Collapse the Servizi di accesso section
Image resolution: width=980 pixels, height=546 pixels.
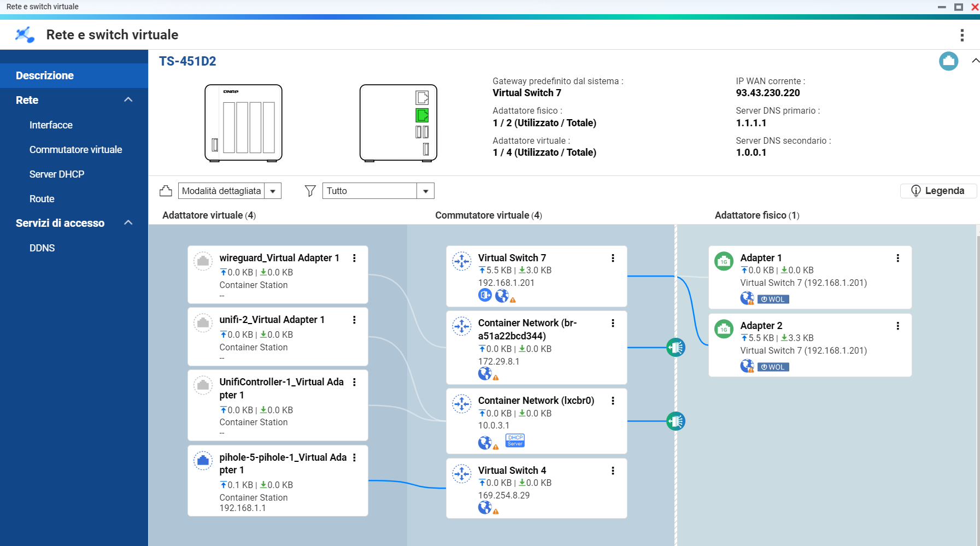tap(128, 223)
